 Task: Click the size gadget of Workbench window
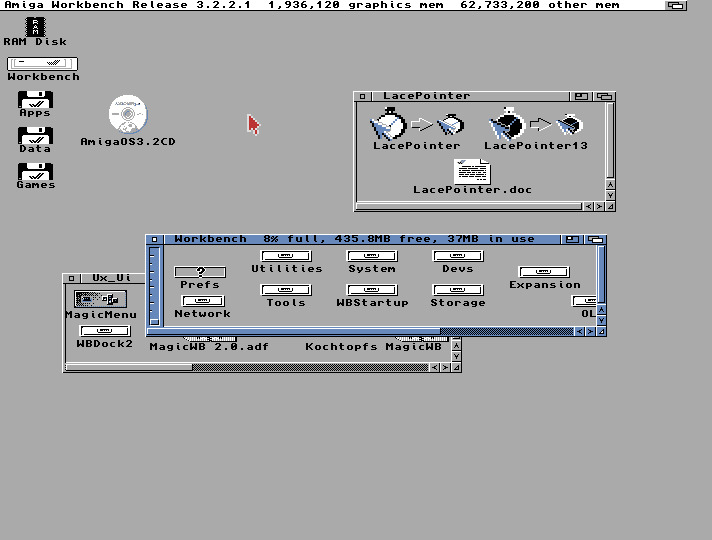(601, 332)
